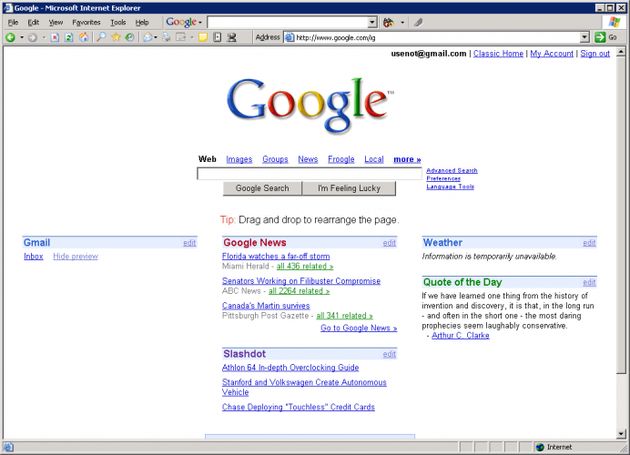Open the Edit icon dropdown arrow
This screenshot has height=455, width=630.
(x=192, y=37)
